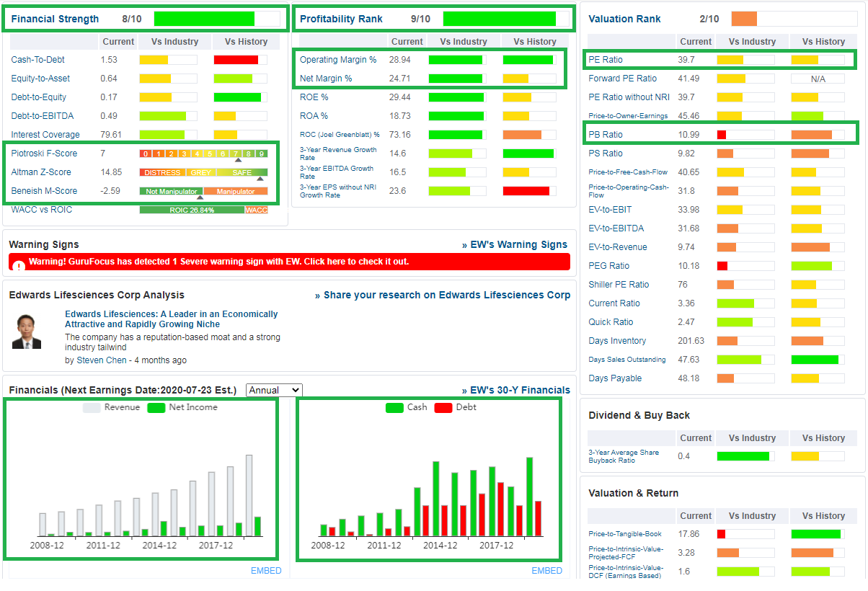Open the Quick Ratio metric link

611,322
